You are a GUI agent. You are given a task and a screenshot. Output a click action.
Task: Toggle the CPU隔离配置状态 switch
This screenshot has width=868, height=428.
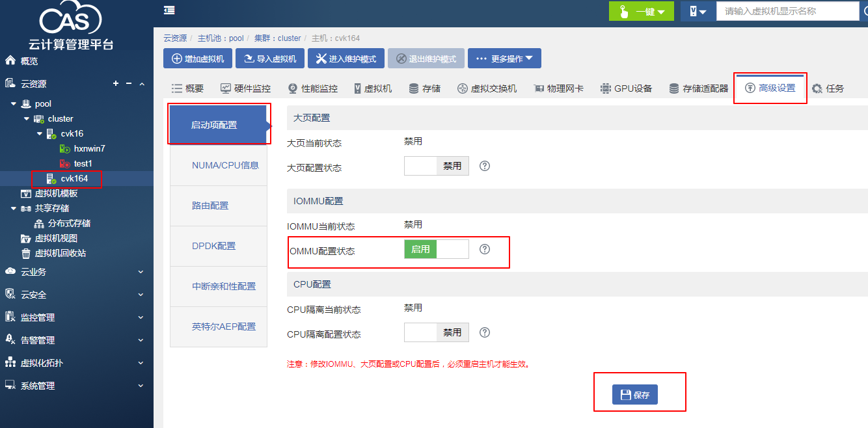[436, 332]
